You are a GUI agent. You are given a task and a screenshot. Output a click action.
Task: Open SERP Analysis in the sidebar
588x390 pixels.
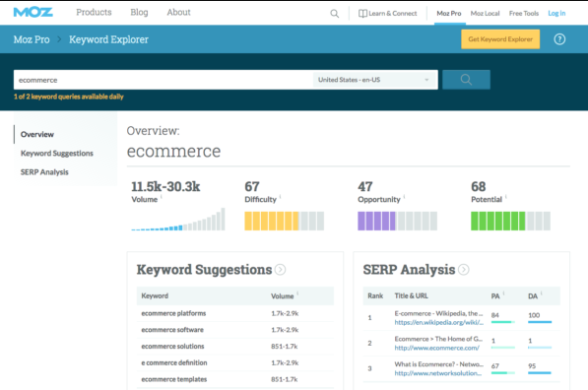click(44, 172)
